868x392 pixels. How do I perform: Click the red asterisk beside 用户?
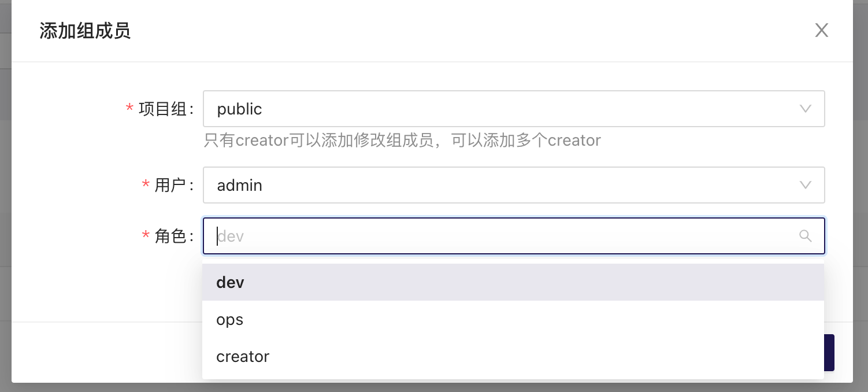click(x=146, y=185)
